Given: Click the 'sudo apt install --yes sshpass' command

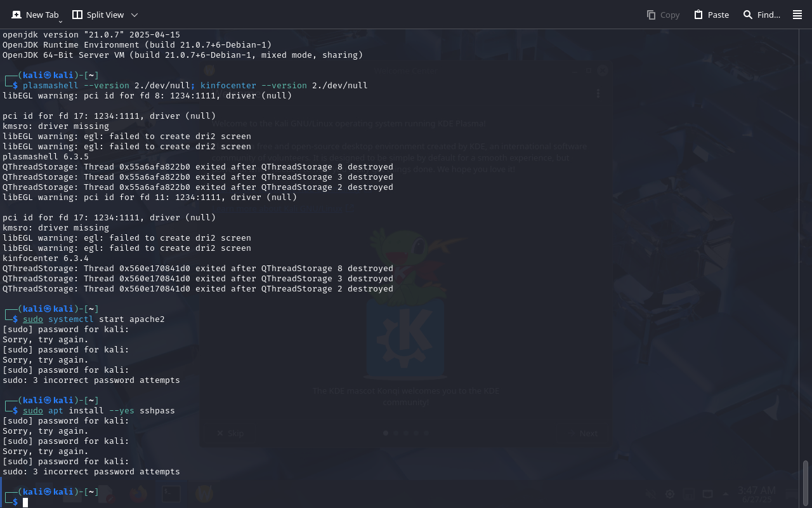Looking at the screenshot, I should [99, 411].
